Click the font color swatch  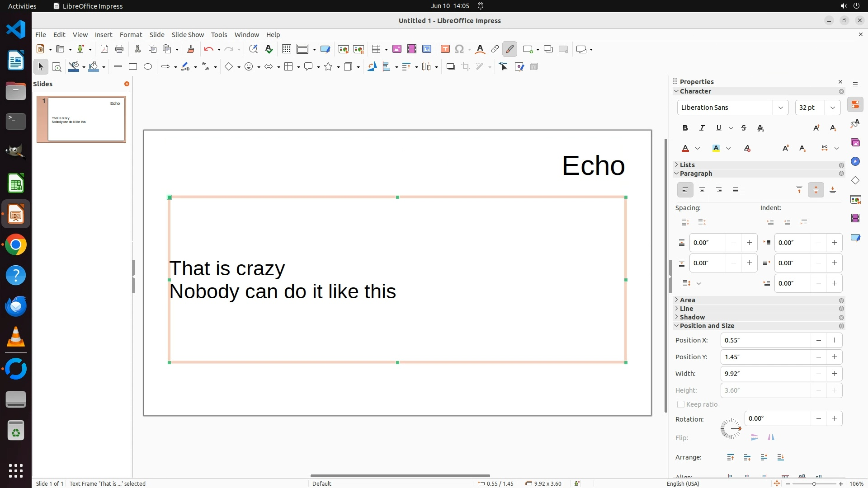685,149
